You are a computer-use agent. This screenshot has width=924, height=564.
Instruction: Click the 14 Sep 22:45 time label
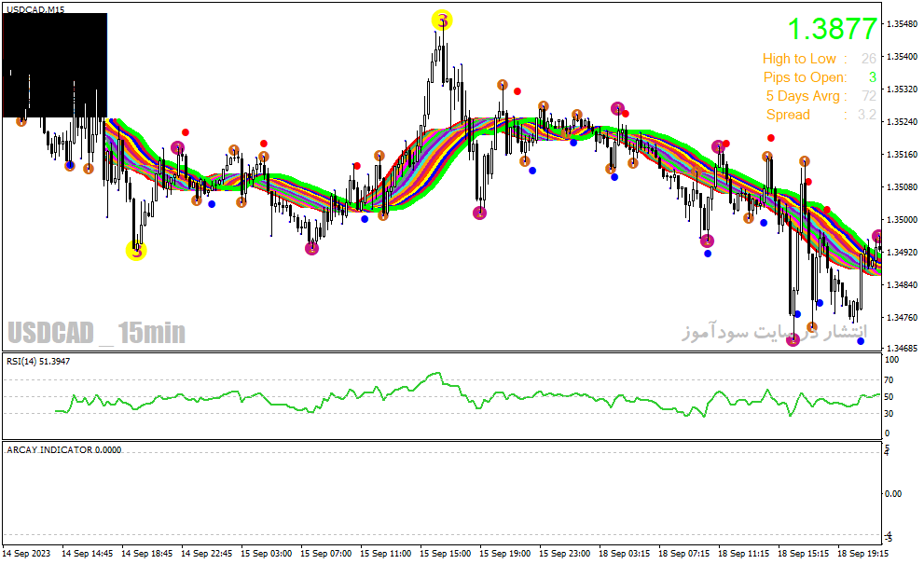(x=206, y=554)
